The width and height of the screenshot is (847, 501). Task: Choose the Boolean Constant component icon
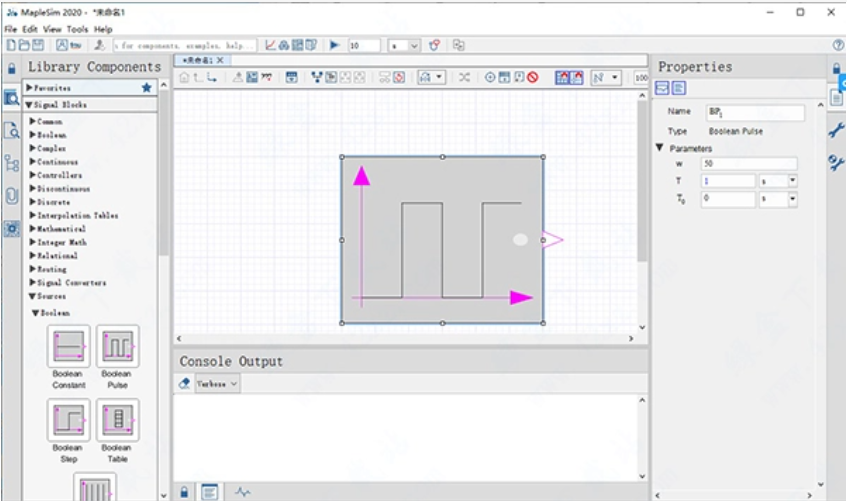[69, 346]
